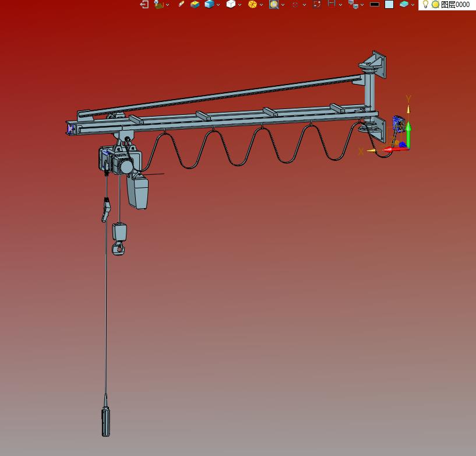
Task: Click the dashed circle selection icon
Action: 295,5
